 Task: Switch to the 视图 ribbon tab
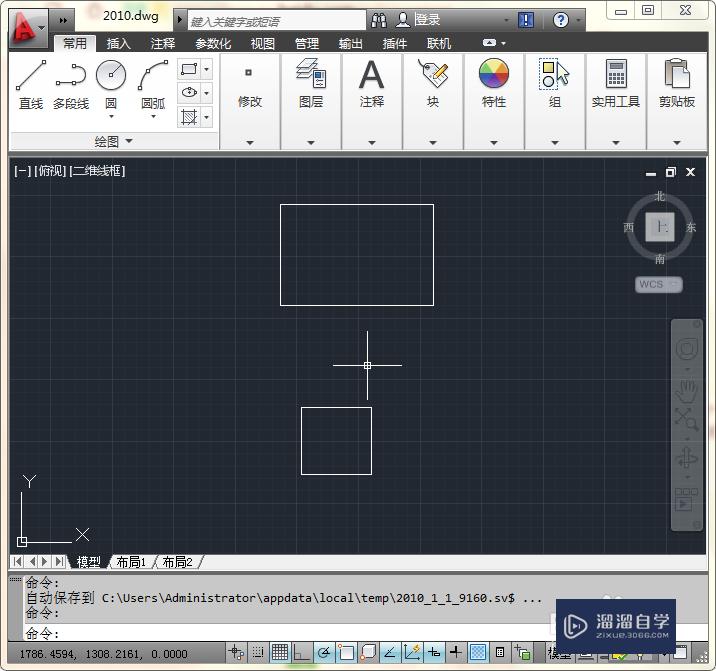pos(263,43)
